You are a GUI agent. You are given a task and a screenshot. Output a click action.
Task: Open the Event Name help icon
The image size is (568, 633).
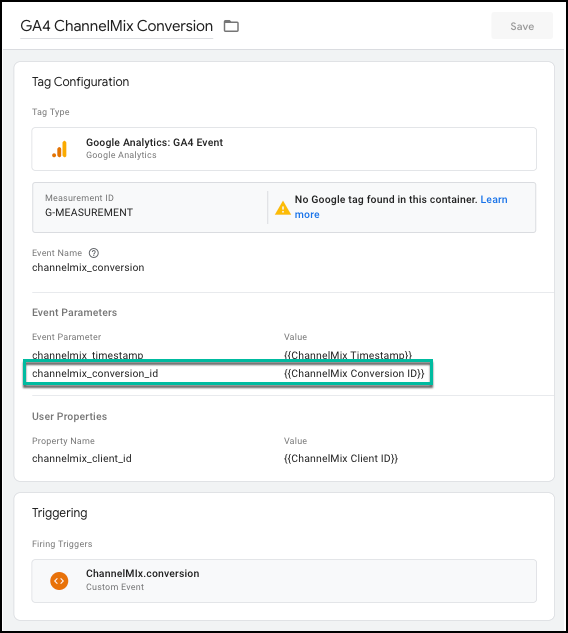(x=94, y=253)
